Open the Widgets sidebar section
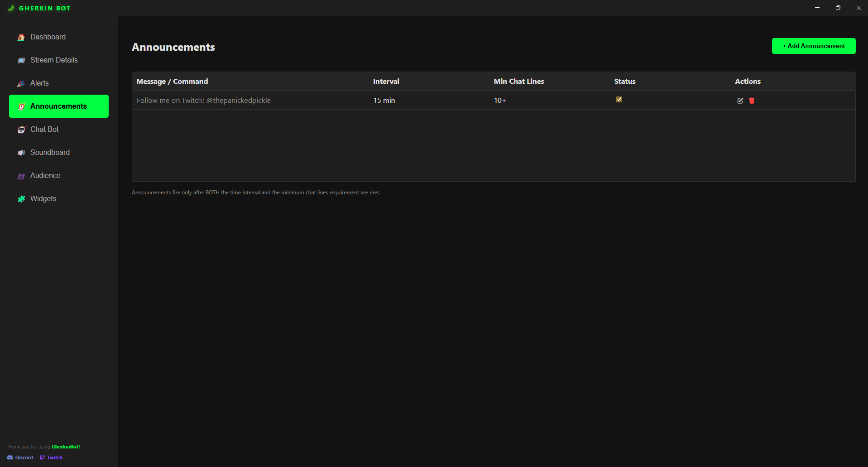This screenshot has width=868, height=467. [x=43, y=198]
